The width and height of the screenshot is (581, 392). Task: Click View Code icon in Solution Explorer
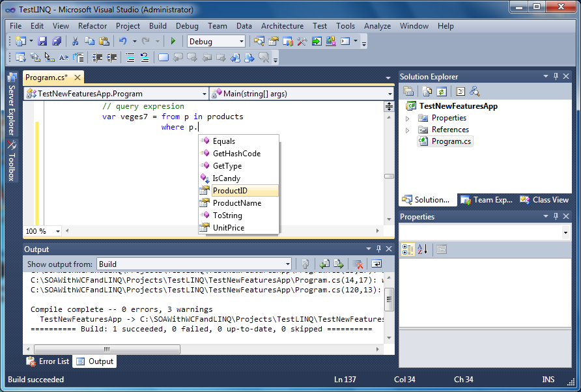pyautogui.click(x=461, y=91)
